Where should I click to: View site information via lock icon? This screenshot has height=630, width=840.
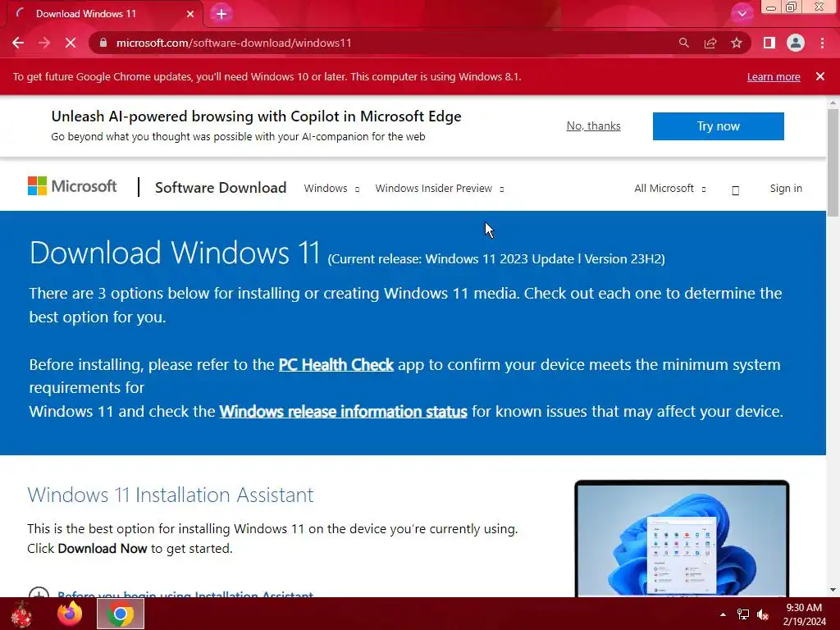coord(103,43)
